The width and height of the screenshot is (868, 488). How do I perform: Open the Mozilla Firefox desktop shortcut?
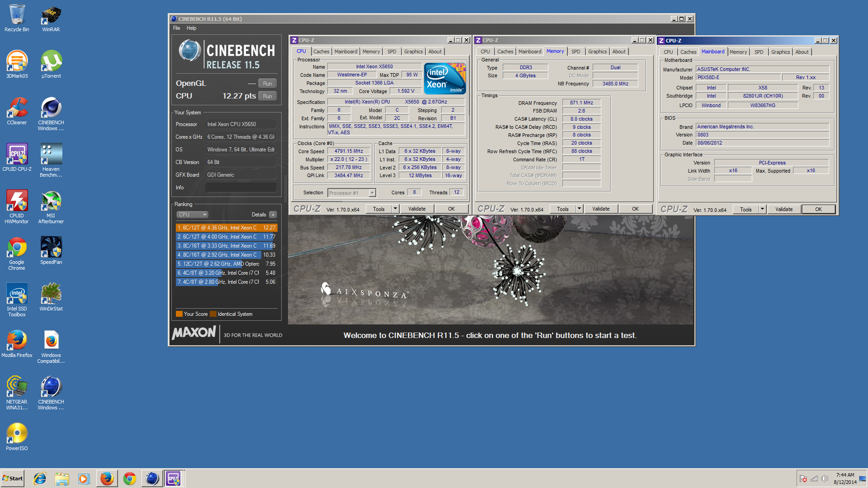[x=17, y=343]
